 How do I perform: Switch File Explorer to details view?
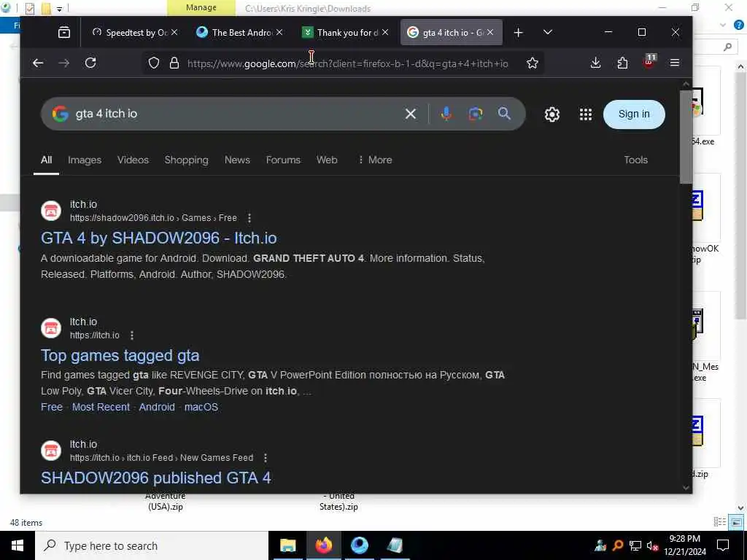tap(720, 522)
